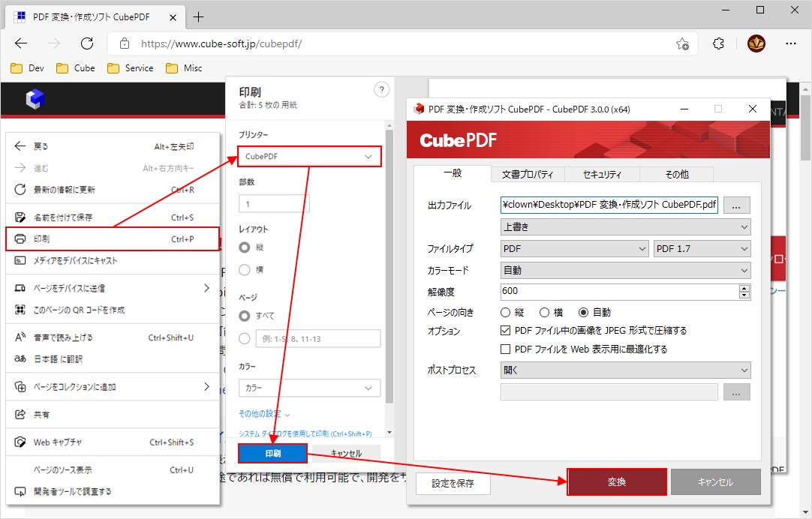Open the プリンター CubePDF dropdown
Screen dimensions: 812x519
click(x=309, y=156)
